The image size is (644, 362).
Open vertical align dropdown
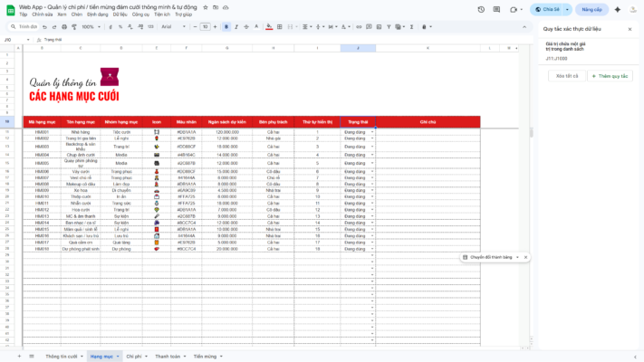click(x=320, y=26)
